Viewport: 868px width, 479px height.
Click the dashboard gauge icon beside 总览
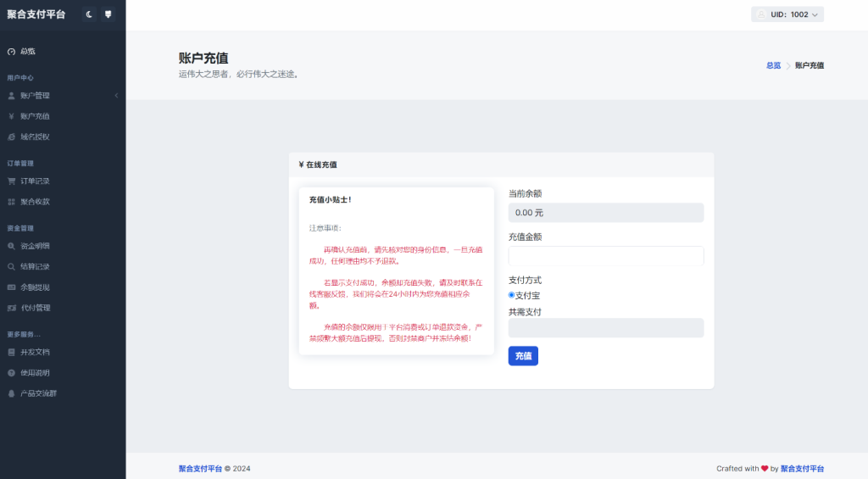(11, 52)
